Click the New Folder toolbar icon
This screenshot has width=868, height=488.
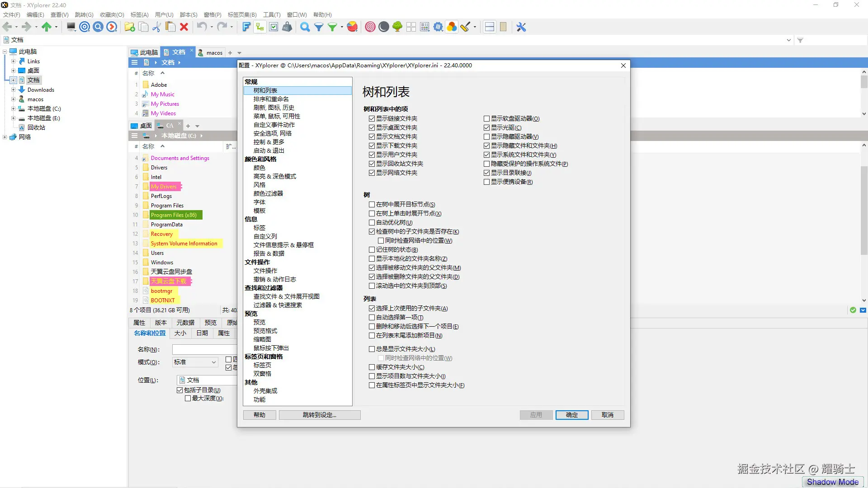point(129,27)
